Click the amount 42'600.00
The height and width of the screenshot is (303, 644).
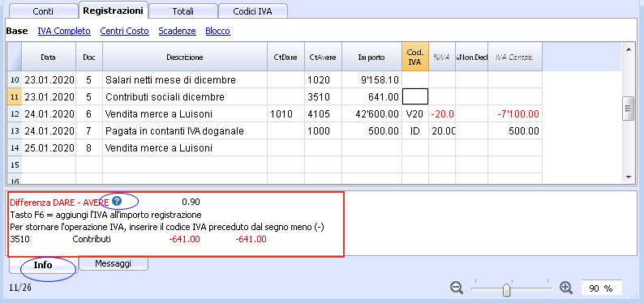(x=371, y=114)
